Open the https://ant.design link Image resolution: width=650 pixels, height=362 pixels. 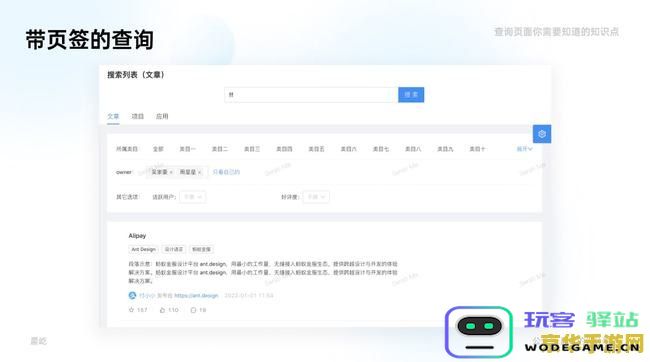coord(196,296)
